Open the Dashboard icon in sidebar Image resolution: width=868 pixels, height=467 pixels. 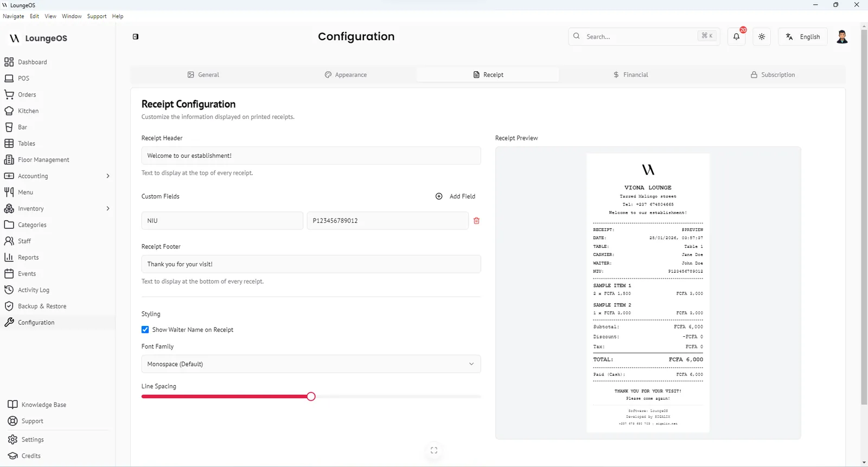pos(9,62)
